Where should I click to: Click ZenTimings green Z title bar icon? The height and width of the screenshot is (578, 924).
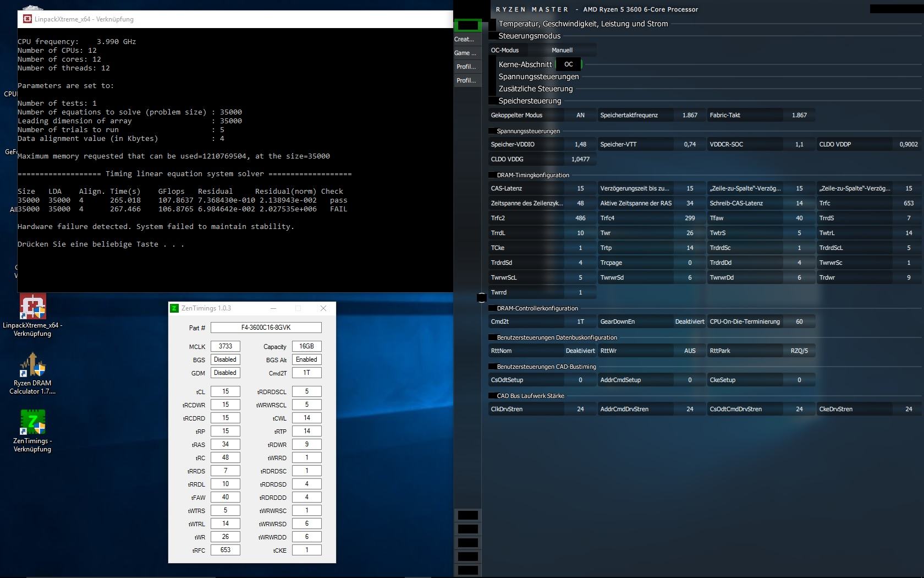pos(174,308)
